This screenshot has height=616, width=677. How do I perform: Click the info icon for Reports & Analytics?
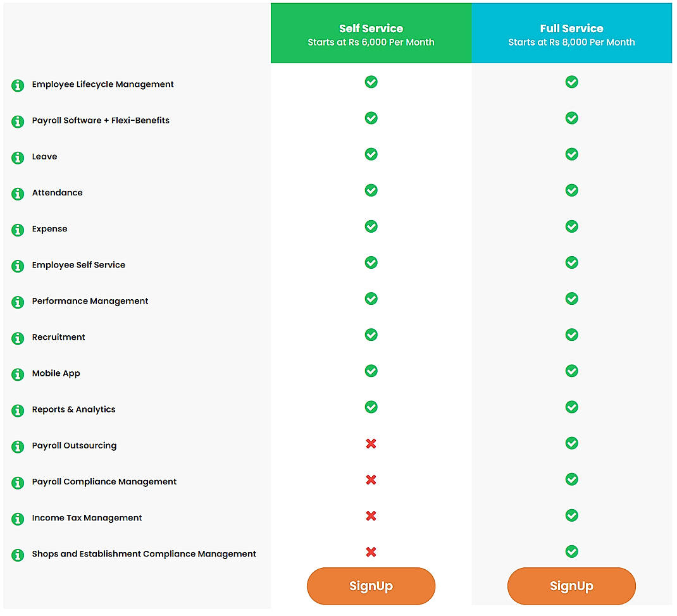17,410
